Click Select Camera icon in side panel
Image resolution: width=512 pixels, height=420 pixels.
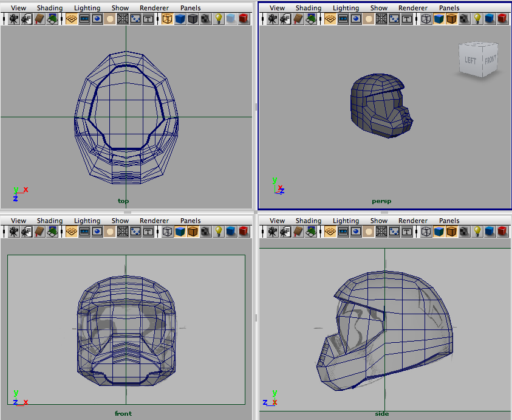pyautogui.click(x=272, y=232)
